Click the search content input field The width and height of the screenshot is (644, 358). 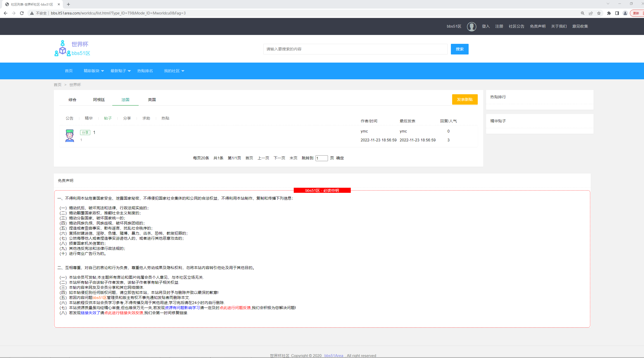coord(355,49)
